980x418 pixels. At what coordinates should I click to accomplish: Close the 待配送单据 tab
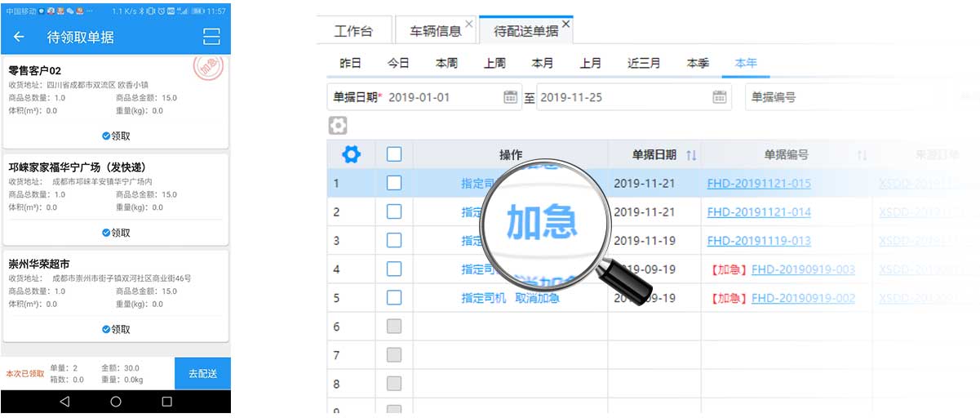(x=566, y=24)
